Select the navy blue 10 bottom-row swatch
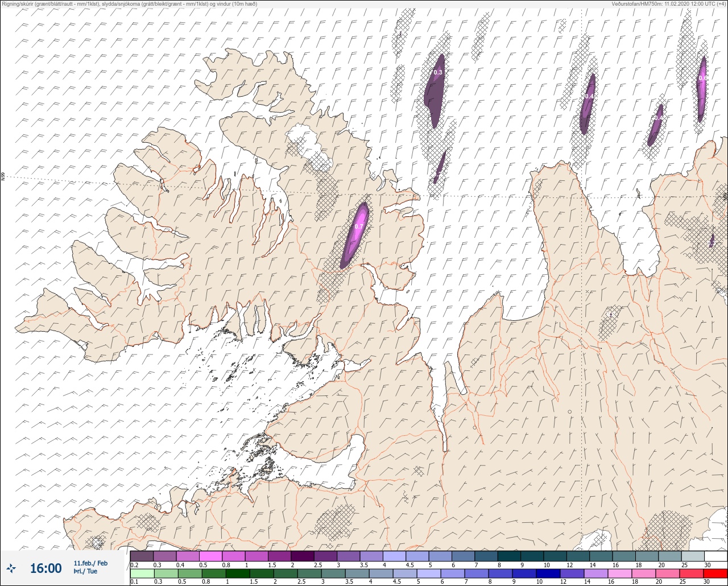728x586 pixels. pos(548,573)
